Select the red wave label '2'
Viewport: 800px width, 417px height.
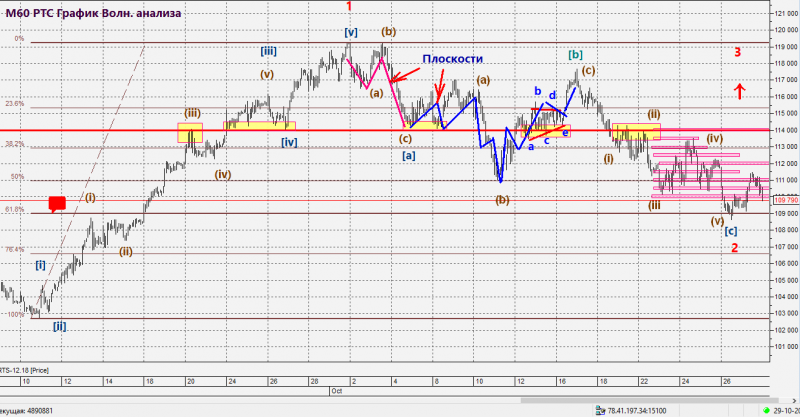[x=735, y=248]
